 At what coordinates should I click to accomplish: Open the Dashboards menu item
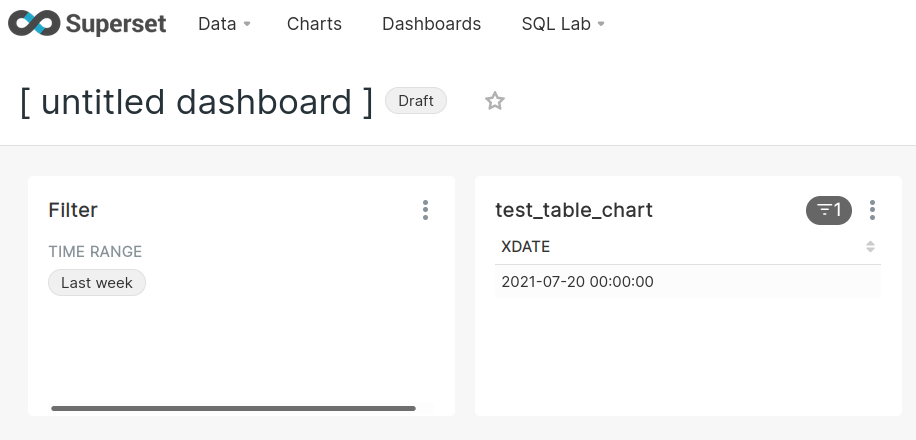point(432,24)
